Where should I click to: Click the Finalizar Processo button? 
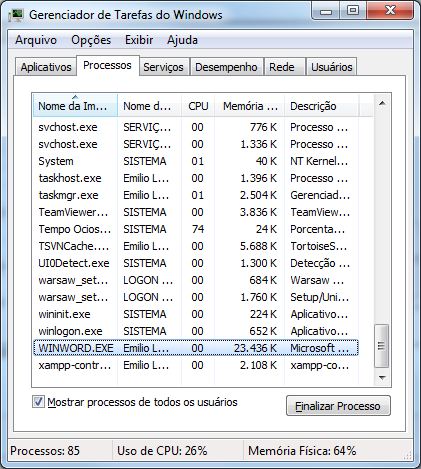tap(338, 406)
